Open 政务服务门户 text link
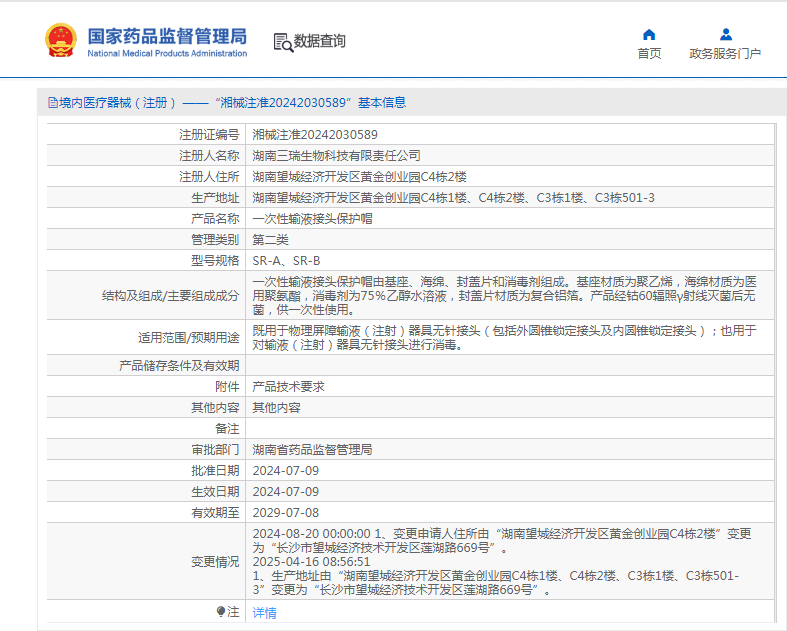 (725, 53)
